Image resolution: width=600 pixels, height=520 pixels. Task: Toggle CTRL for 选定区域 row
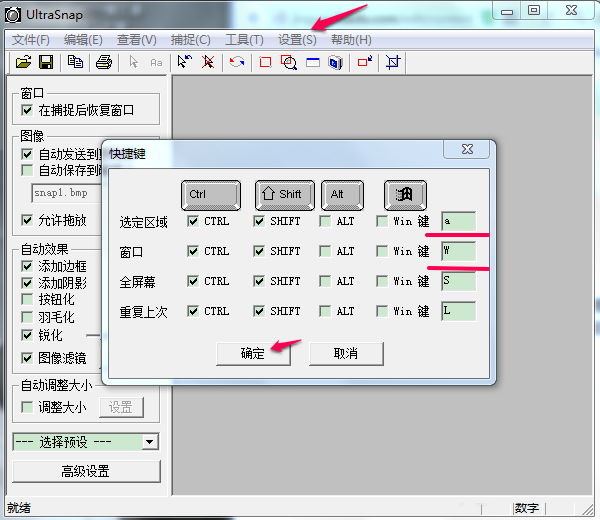193,221
